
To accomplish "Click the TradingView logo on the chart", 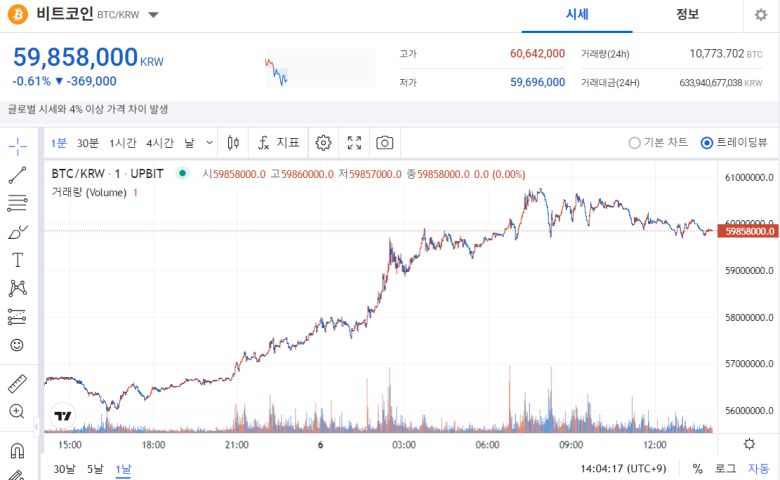I will pyautogui.click(x=63, y=416).
